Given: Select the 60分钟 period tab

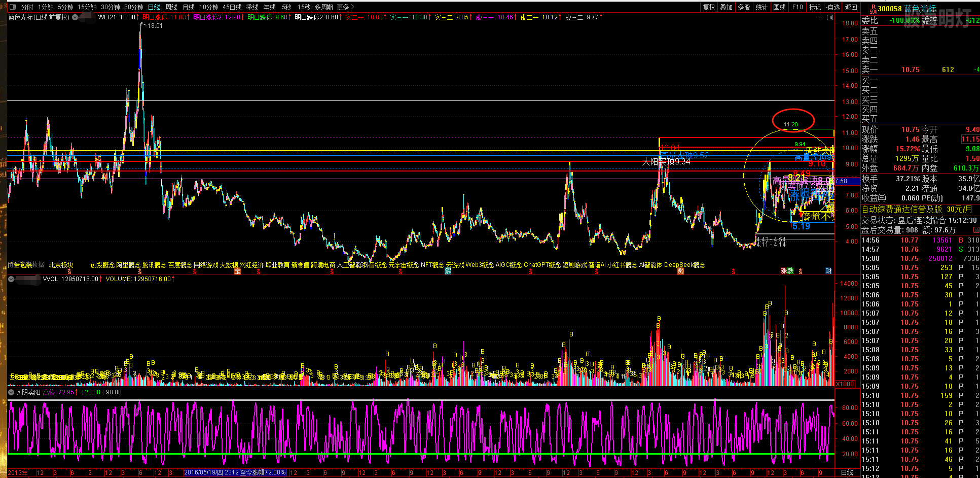Looking at the screenshot, I should (x=134, y=7).
